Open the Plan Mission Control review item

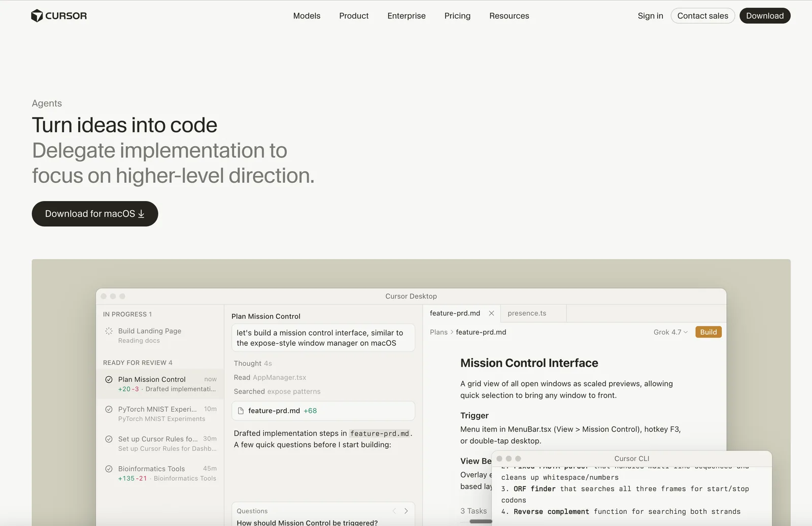(x=160, y=384)
